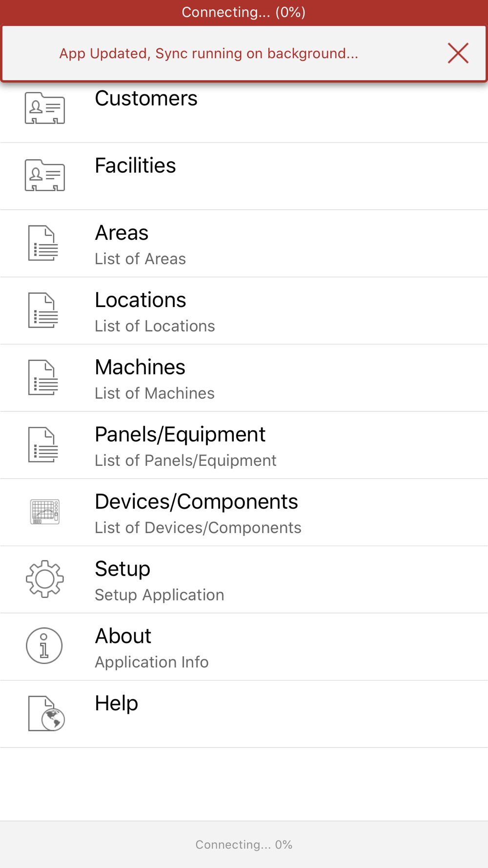Open List of Devices/Components
The image size is (488, 868).
click(x=198, y=528)
